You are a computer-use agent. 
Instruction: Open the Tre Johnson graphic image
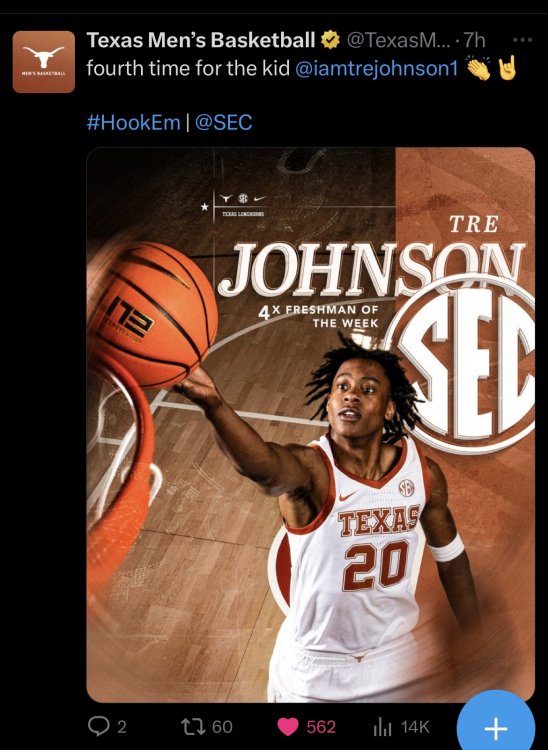pos(310,425)
